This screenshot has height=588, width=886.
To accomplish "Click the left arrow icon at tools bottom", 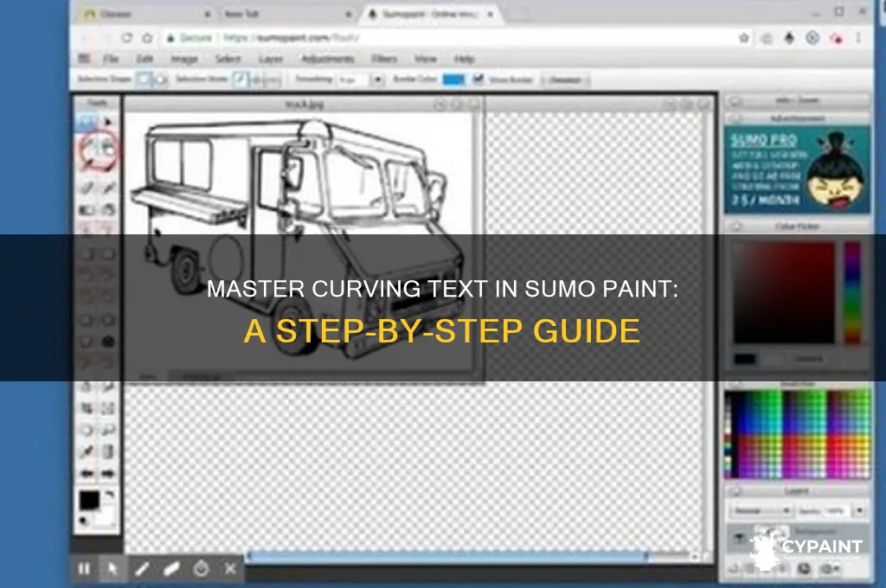I will [x=87, y=473].
